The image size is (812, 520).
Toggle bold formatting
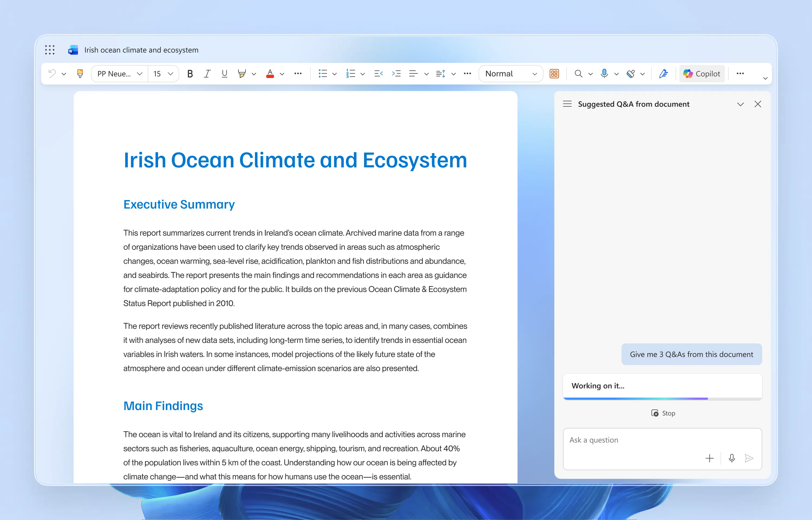190,74
